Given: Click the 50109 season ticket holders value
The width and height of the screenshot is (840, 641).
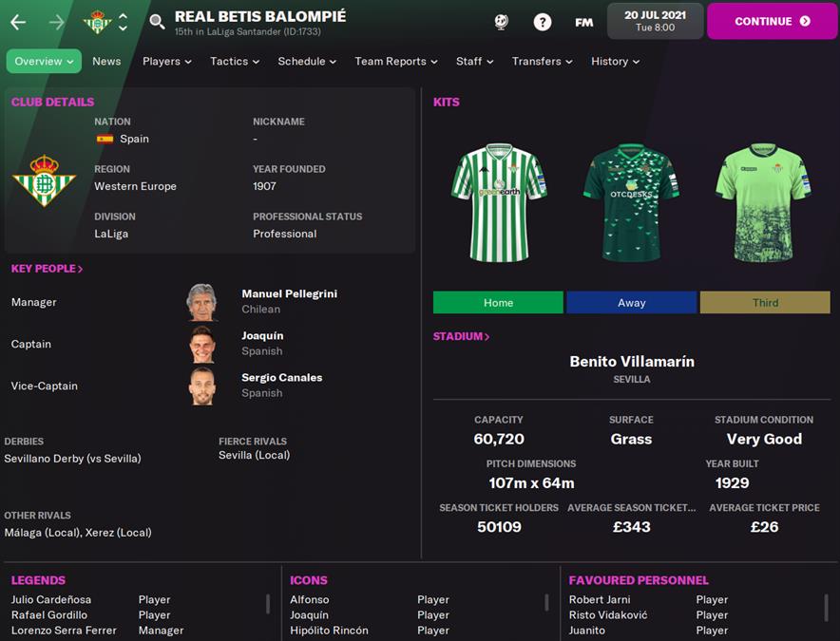Looking at the screenshot, I should 499,527.
